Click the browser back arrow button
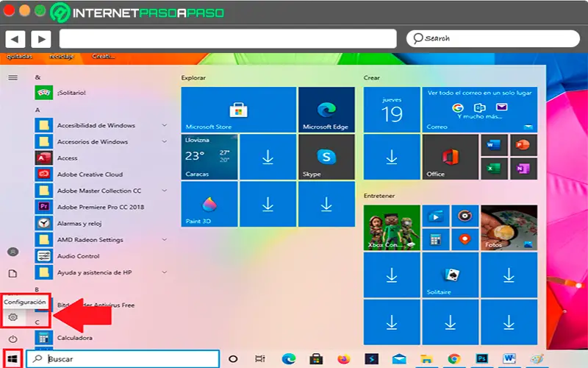This screenshot has height=368, width=588. point(15,39)
